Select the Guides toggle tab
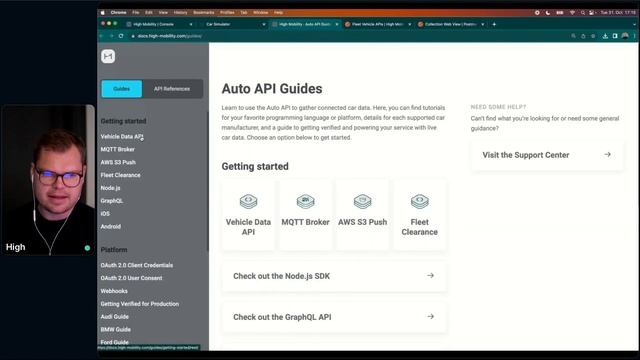The image size is (640, 360). (122, 89)
